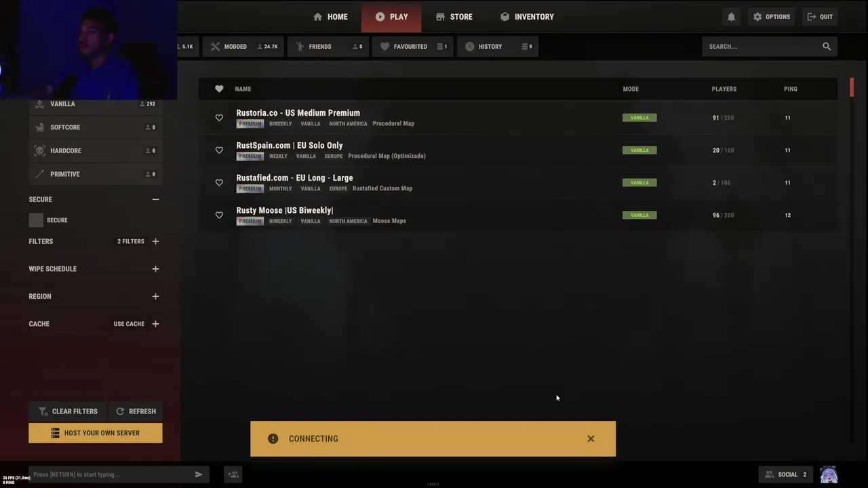Sort servers by Ping column
868x488 pixels.
click(791, 89)
